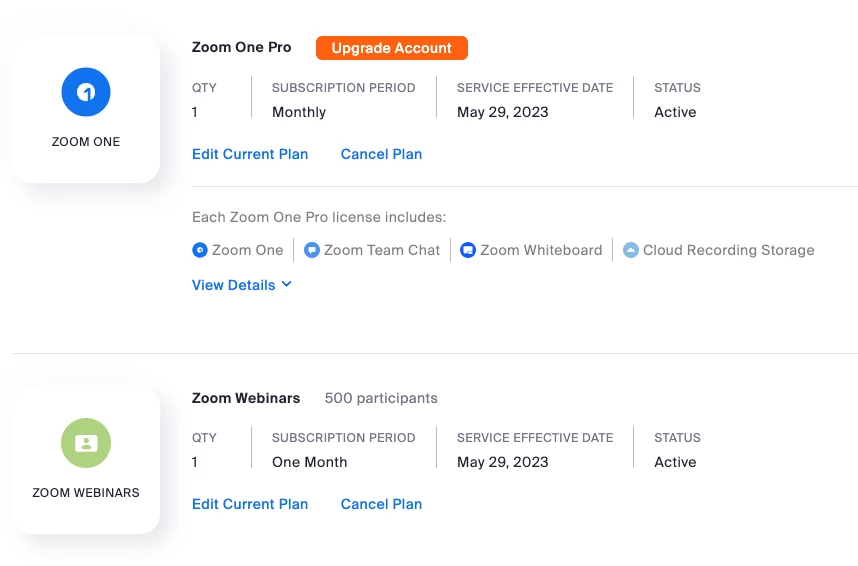Image resolution: width=858 pixels, height=566 pixels.
Task: Click the ZOOM WEBINARS card label
Action: [x=86, y=492]
